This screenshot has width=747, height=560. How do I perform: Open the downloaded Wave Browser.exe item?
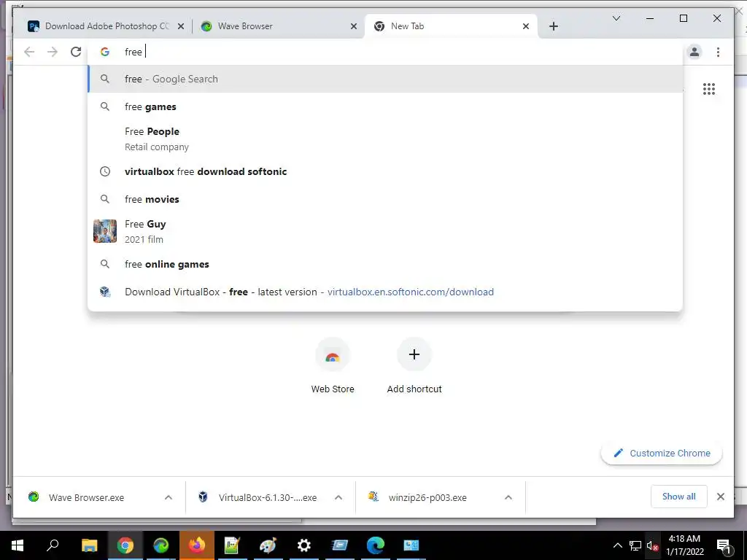tap(86, 497)
